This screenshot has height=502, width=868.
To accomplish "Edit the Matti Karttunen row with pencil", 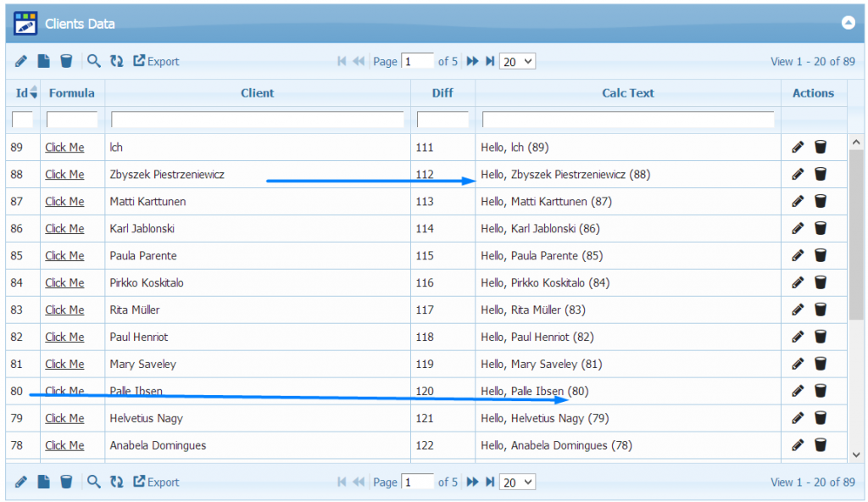I will (798, 202).
